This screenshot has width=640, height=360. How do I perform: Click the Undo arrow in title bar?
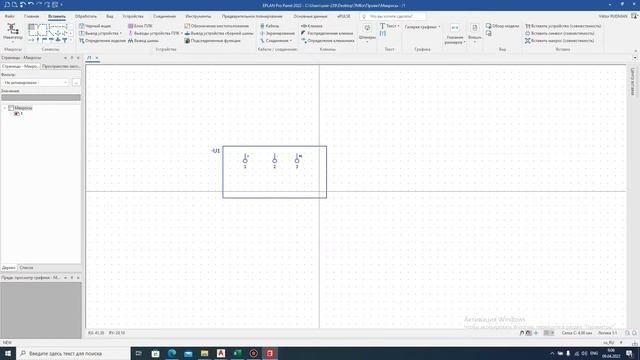30,4
